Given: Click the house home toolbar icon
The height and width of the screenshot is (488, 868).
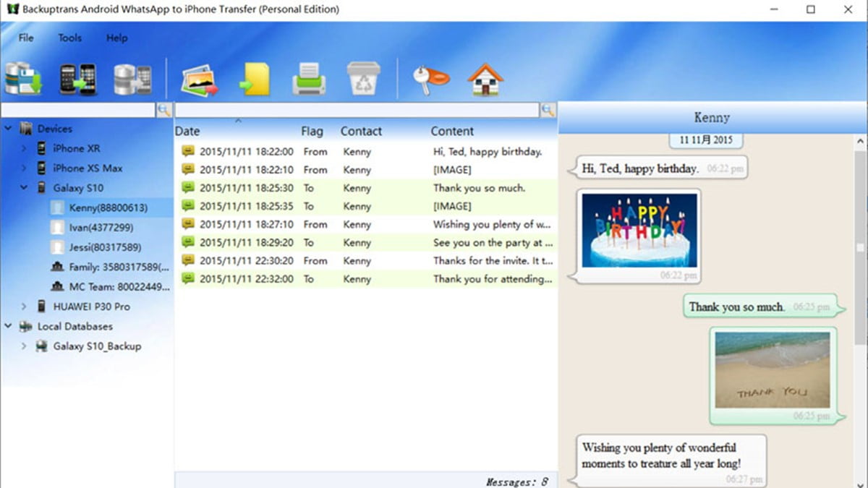Looking at the screenshot, I should click(x=485, y=79).
